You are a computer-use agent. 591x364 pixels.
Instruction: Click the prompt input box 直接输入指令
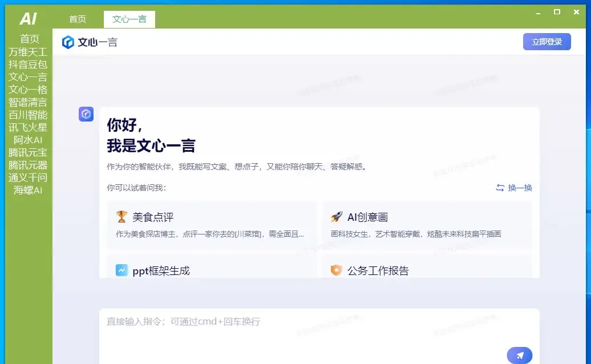(x=319, y=336)
